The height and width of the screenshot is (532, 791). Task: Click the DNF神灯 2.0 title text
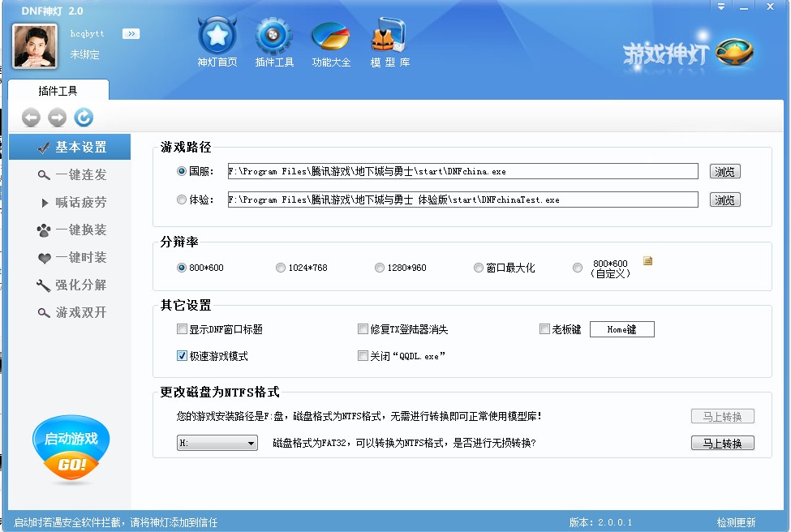[x=52, y=11]
